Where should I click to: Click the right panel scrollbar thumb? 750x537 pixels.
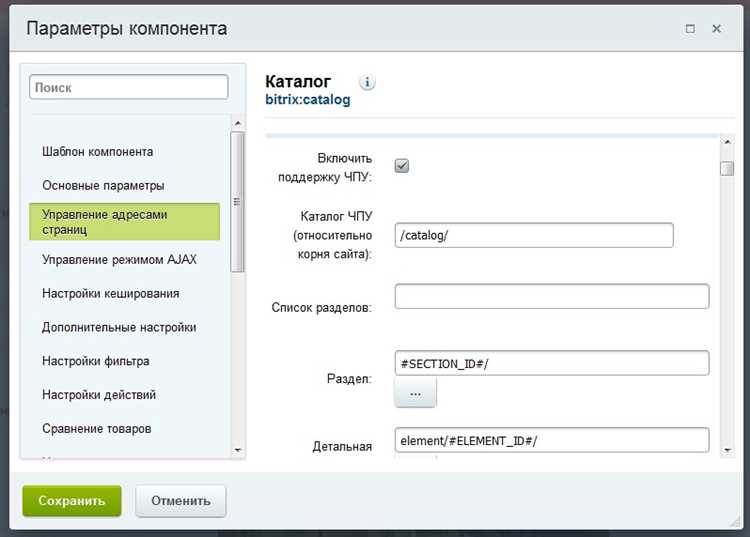coord(727,168)
